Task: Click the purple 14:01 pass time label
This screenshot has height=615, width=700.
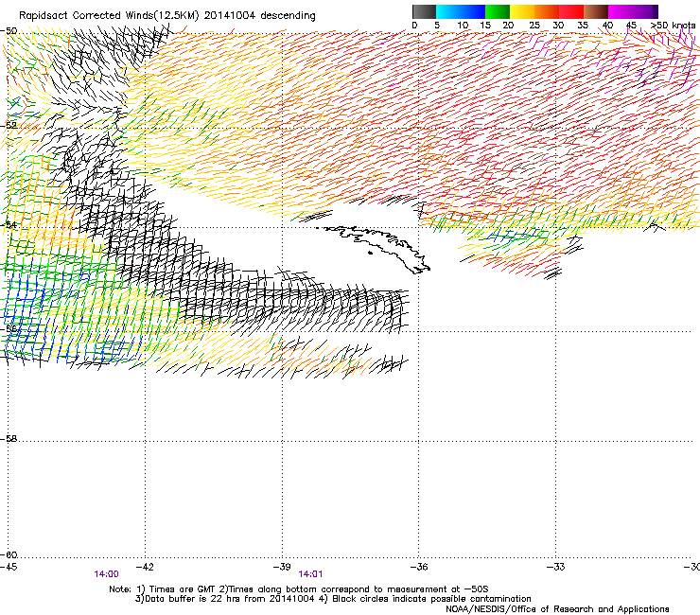Action: tap(310, 574)
